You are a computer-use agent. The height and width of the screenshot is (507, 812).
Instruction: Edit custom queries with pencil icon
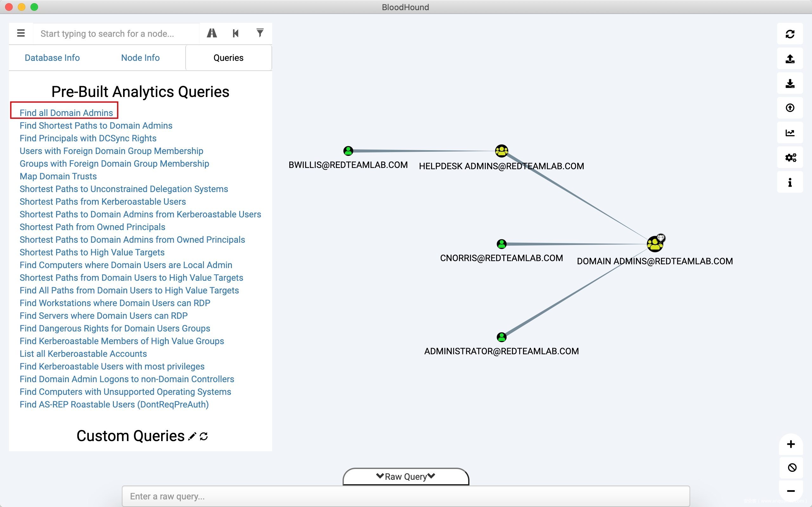tap(192, 436)
